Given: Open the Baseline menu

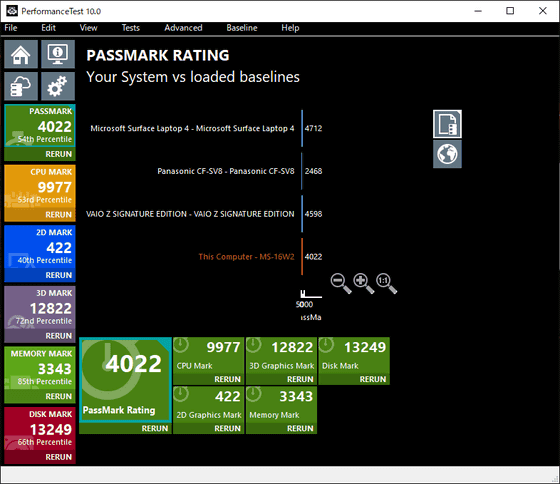Looking at the screenshot, I should click(242, 28).
